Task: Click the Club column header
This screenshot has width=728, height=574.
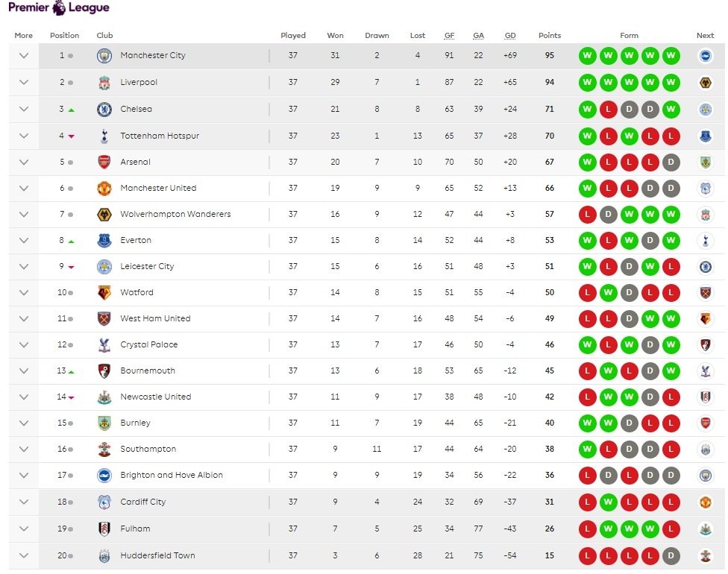Action: [104, 35]
